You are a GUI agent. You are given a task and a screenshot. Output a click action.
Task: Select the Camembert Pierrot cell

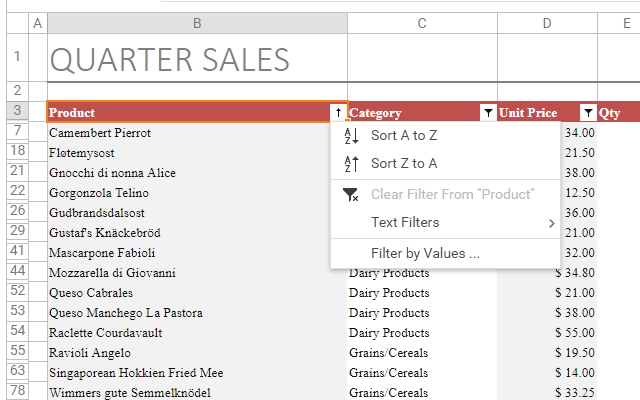click(197, 133)
